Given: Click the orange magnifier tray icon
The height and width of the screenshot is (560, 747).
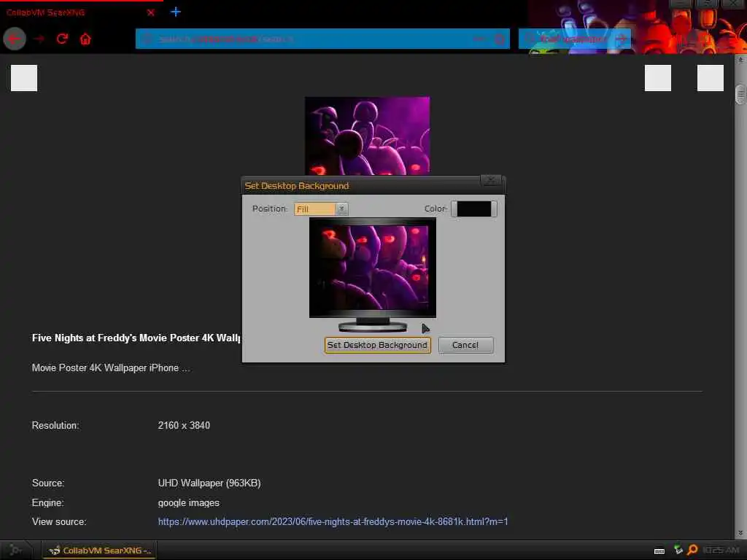Looking at the screenshot, I should tap(692, 550).
